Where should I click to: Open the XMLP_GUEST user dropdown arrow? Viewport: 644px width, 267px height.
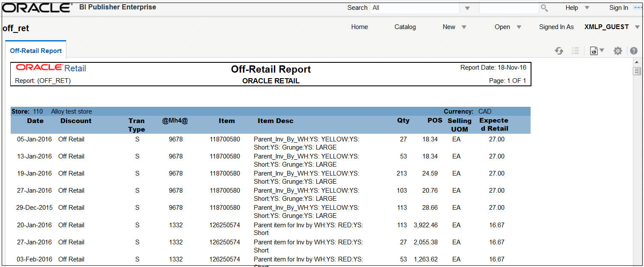click(x=637, y=27)
